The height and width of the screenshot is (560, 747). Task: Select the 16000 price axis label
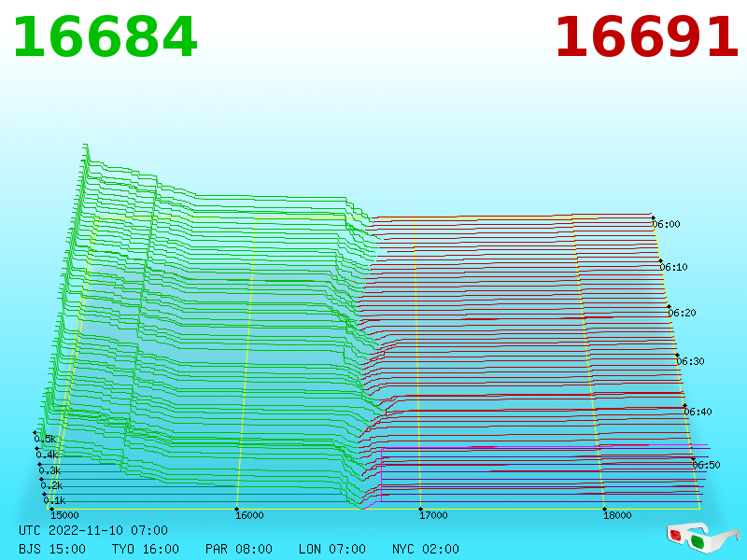(x=249, y=515)
